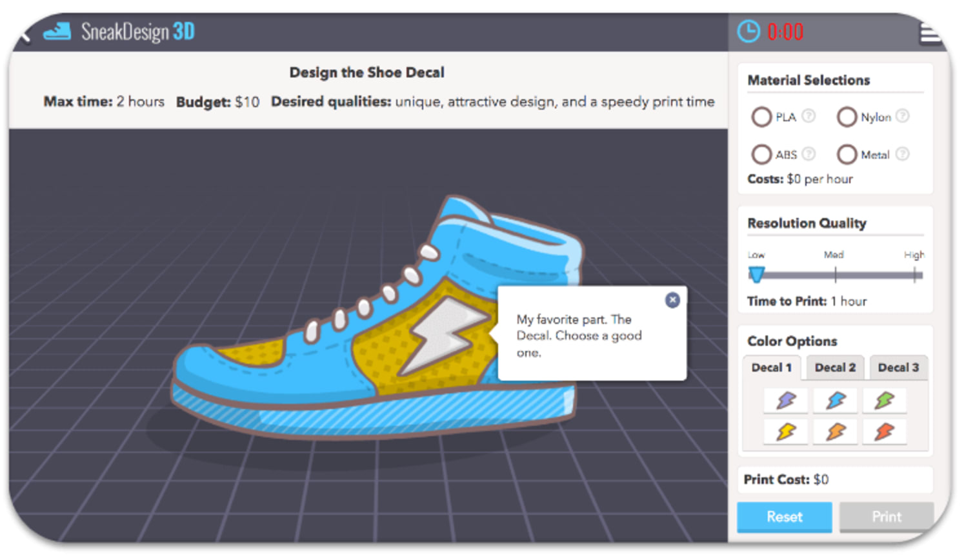Switch to the Decal 1 tab
The height and width of the screenshot is (560, 964).
tap(772, 368)
